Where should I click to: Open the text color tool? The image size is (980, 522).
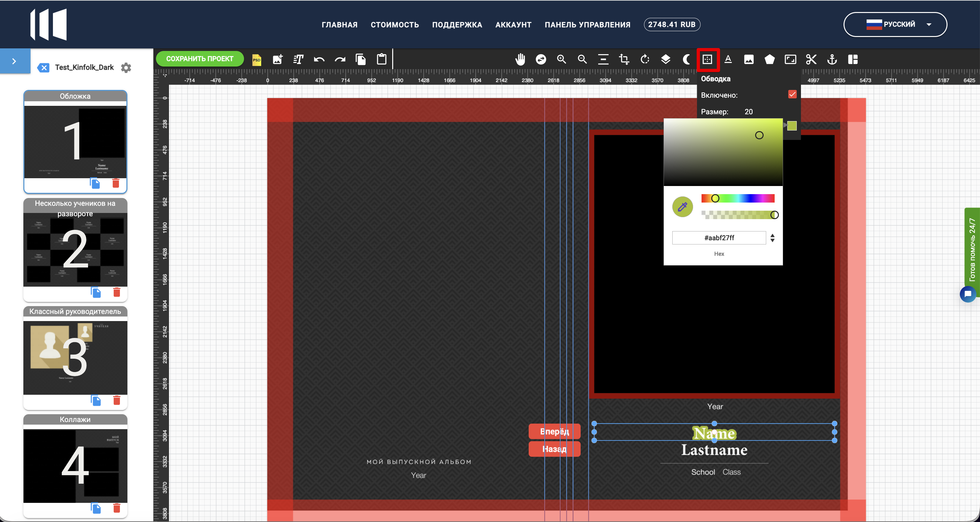point(728,59)
